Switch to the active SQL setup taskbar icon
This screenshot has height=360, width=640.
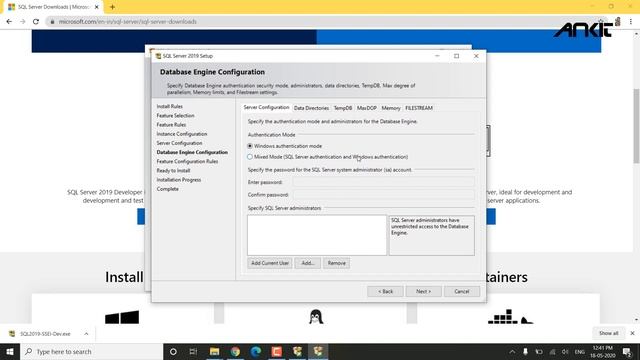click(x=318, y=351)
